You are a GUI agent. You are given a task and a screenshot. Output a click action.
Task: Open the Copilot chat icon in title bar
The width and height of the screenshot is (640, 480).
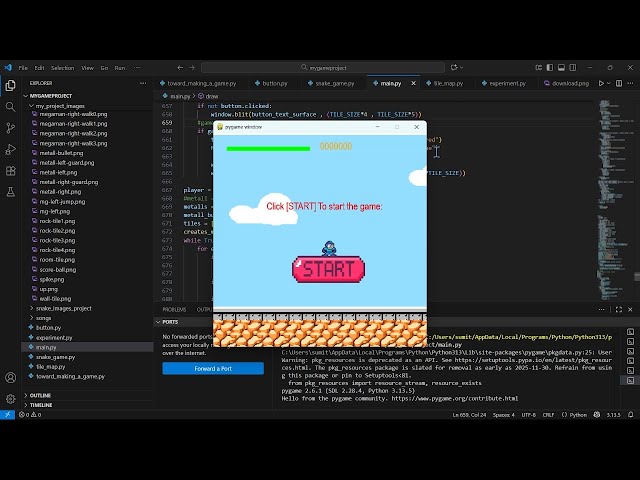tap(454, 67)
